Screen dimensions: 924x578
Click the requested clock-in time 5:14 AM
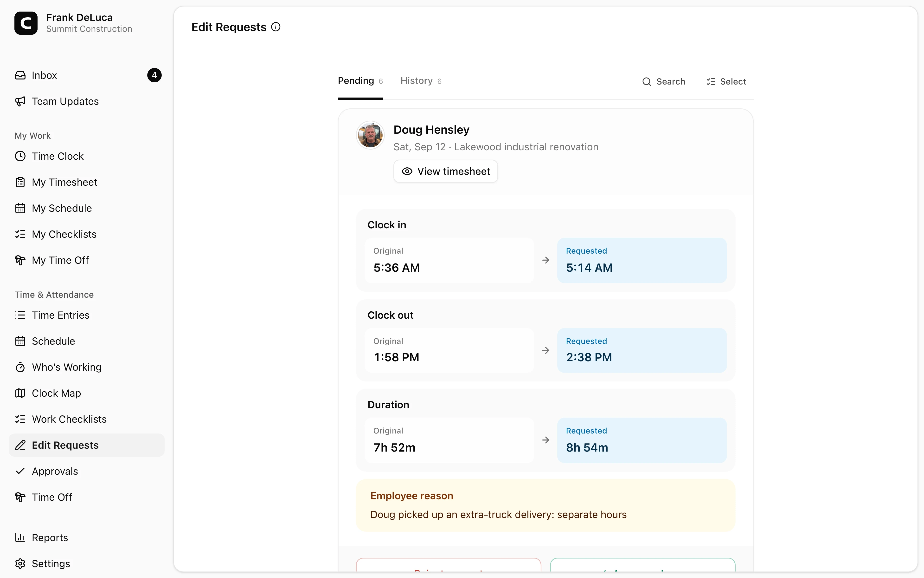tap(589, 268)
